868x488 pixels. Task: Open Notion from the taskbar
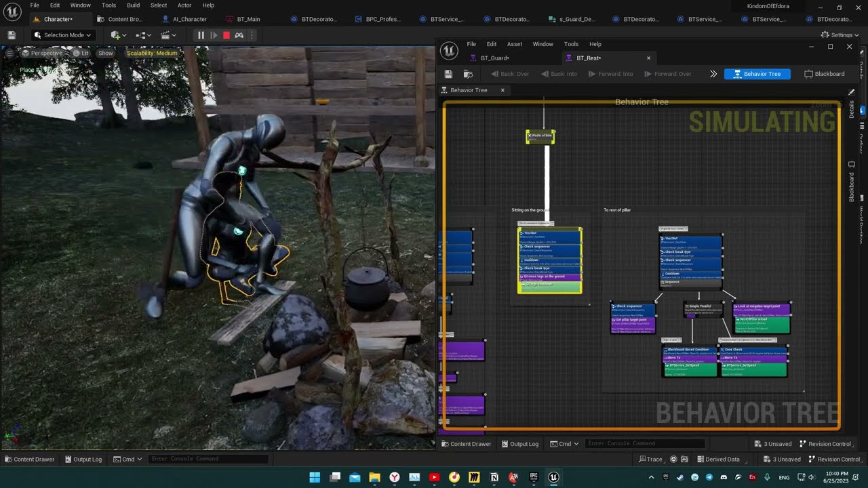point(494,477)
